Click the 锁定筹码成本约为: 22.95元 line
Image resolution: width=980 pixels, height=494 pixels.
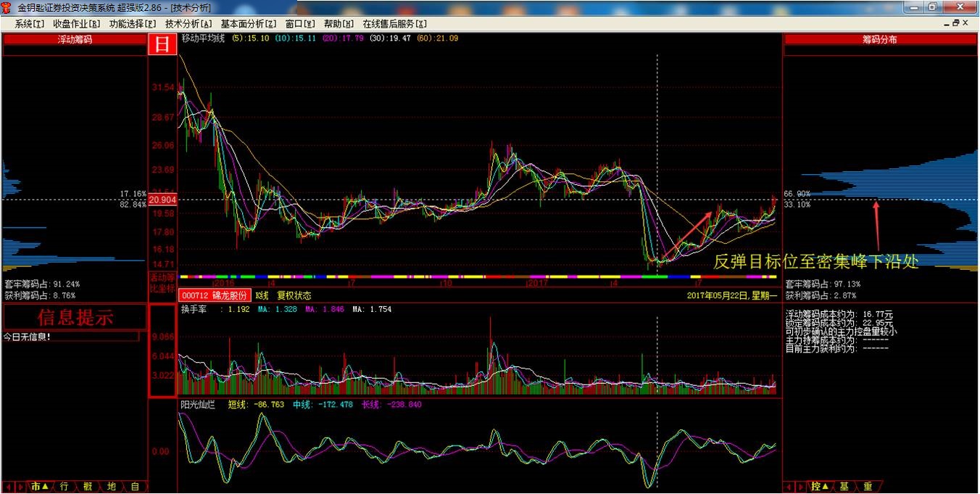pos(839,323)
